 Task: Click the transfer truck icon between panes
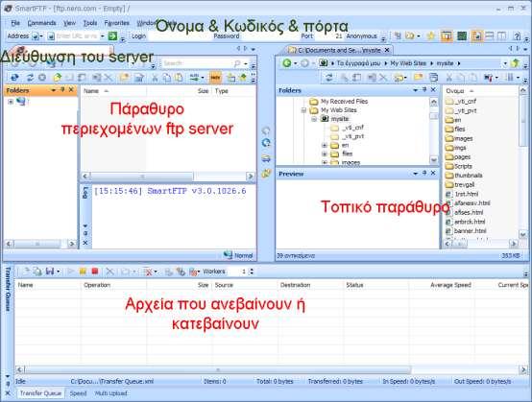tap(266, 158)
